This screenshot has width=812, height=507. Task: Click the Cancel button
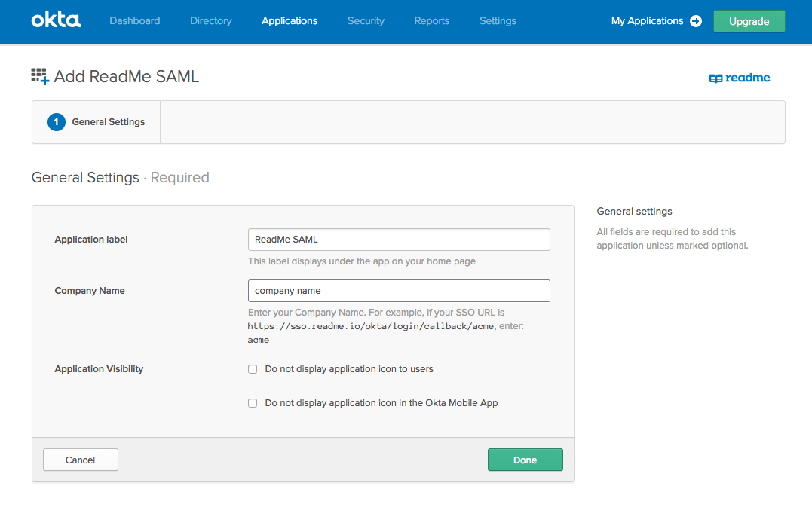pos(80,460)
